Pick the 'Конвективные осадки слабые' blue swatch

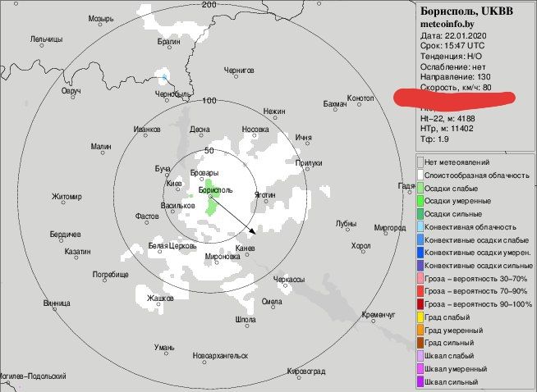pyautogui.click(x=420, y=239)
